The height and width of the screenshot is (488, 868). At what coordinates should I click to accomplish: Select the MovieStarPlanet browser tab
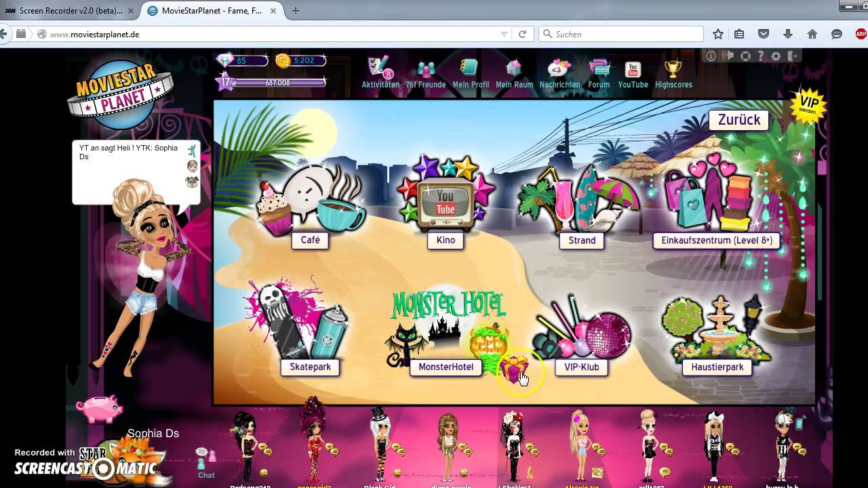pyautogui.click(x=210, y=11)
